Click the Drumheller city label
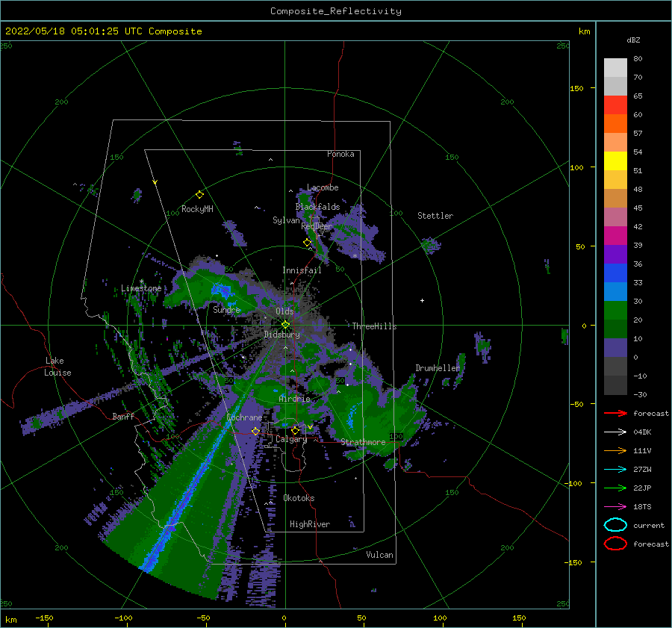This screenshot has height=628, width=672. [x=437, y=368]
